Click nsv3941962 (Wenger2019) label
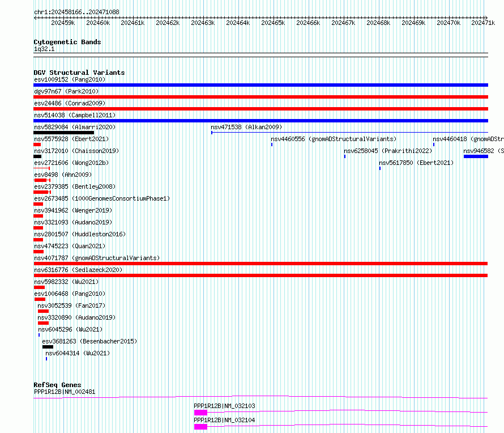The image size is (504, 433). pos(73,210)
